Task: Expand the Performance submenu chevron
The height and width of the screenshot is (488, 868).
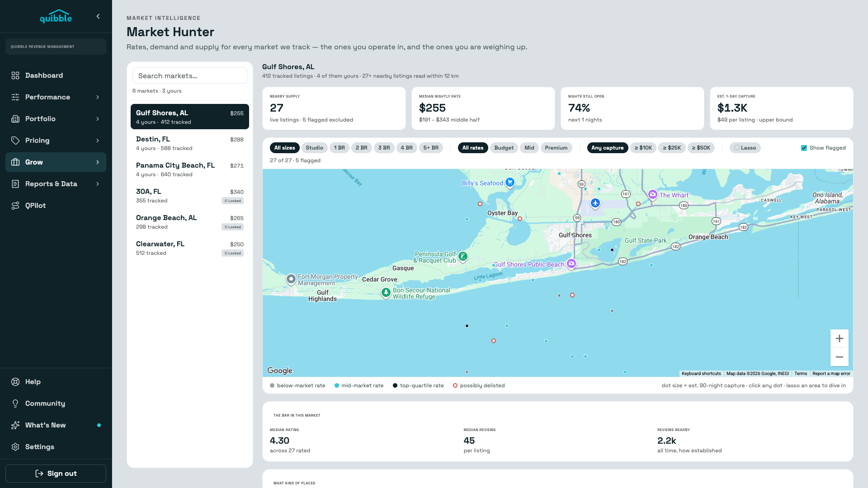Action: coord(98,97)
